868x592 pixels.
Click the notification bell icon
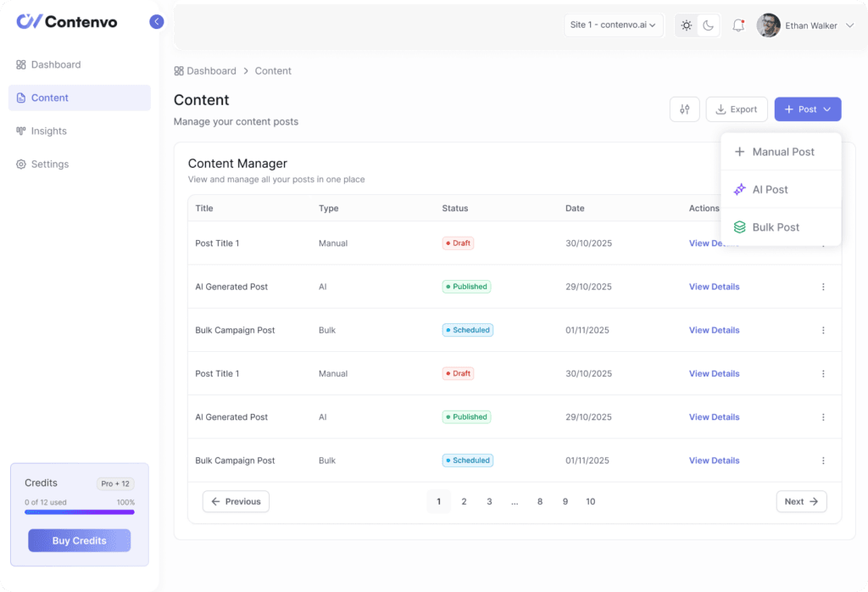pyautogui.click(x=737, y=25)
